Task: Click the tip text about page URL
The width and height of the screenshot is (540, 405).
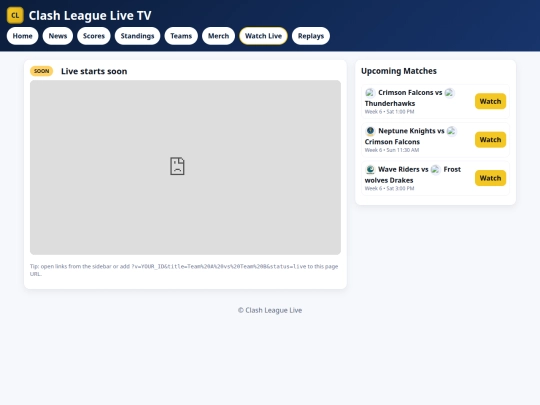Action: tap(184, 270)
